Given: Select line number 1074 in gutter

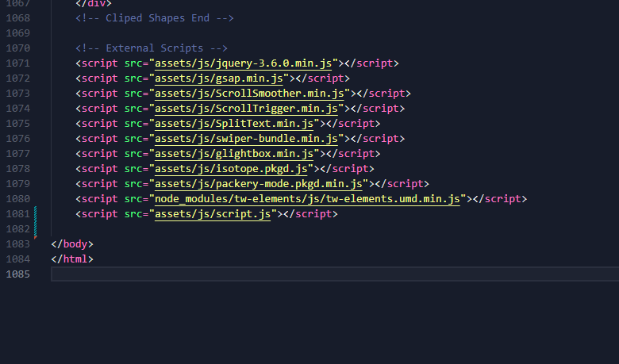Looking at the screenshot, I should [x=17, y=109].
